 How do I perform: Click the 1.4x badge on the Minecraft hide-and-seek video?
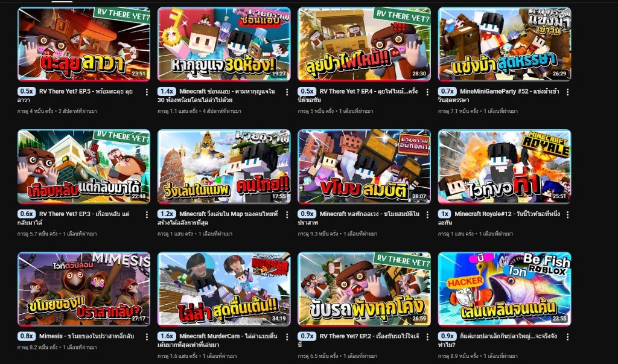[x=167, y=91]
